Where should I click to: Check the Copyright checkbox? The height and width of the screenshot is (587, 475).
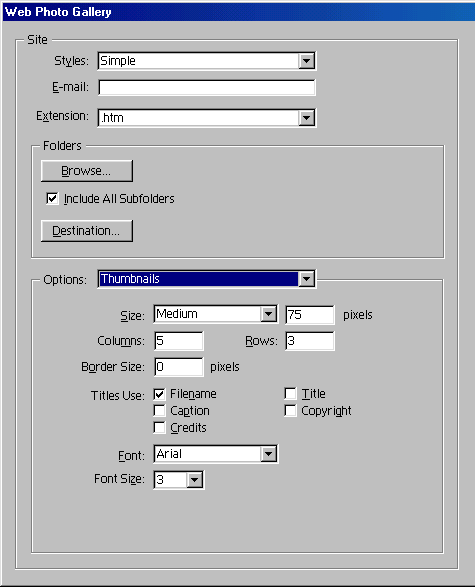click(x=290, y=411)
